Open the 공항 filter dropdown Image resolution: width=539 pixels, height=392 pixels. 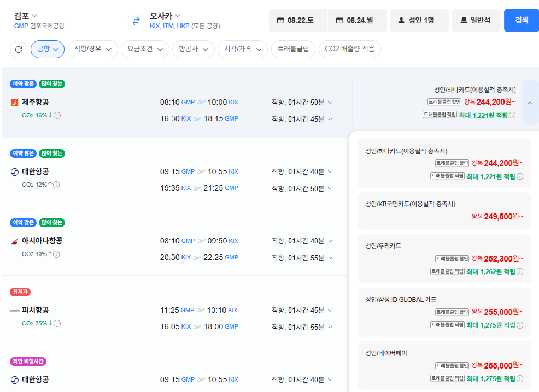pos(48,49)
